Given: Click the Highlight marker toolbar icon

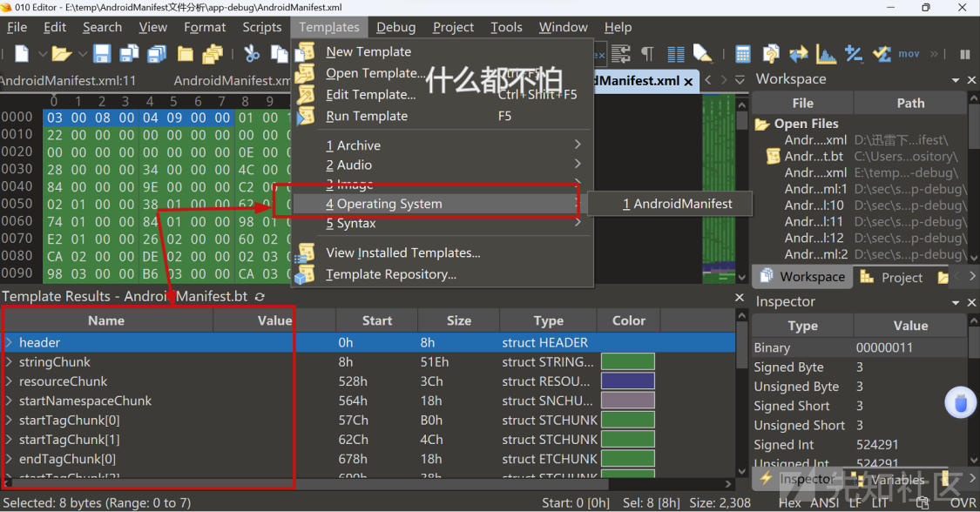Looking at the screenshot, I should pyautogui.click(x=702, y=54).
